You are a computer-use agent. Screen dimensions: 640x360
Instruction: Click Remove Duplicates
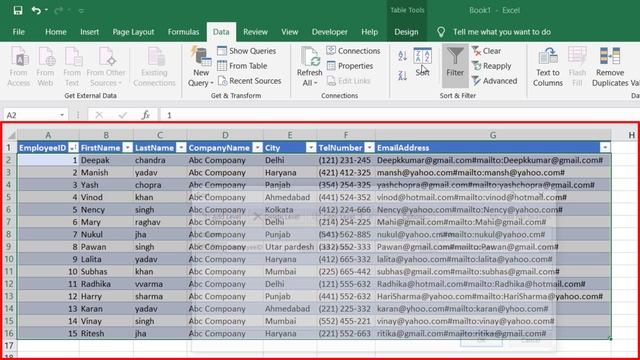tap(610, 67)
